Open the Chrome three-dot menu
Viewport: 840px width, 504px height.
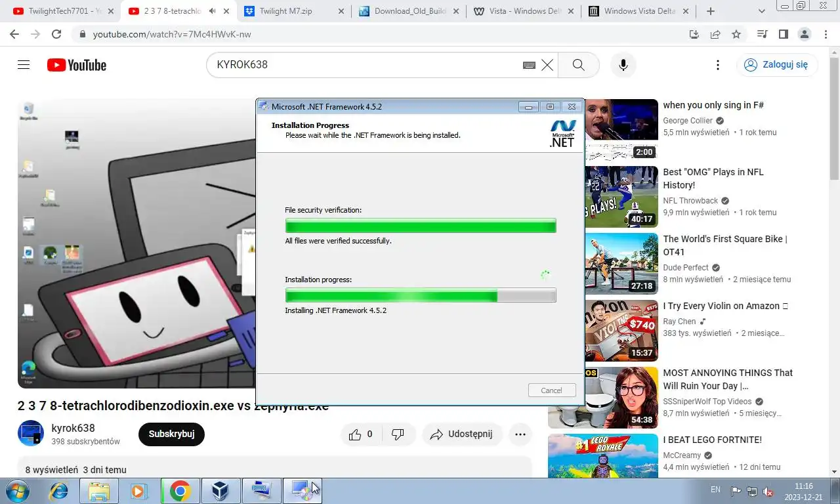825,34
